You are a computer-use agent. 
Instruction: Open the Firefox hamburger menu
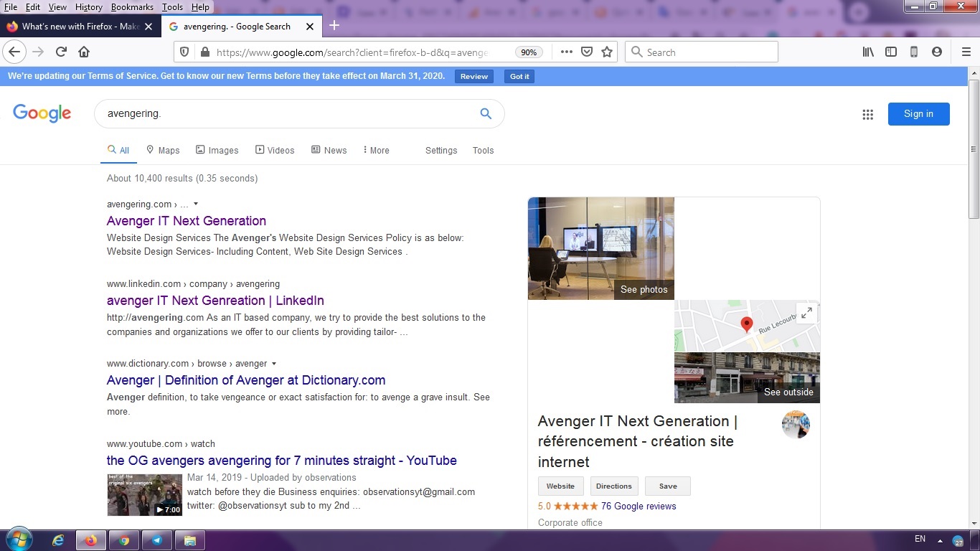966,52
